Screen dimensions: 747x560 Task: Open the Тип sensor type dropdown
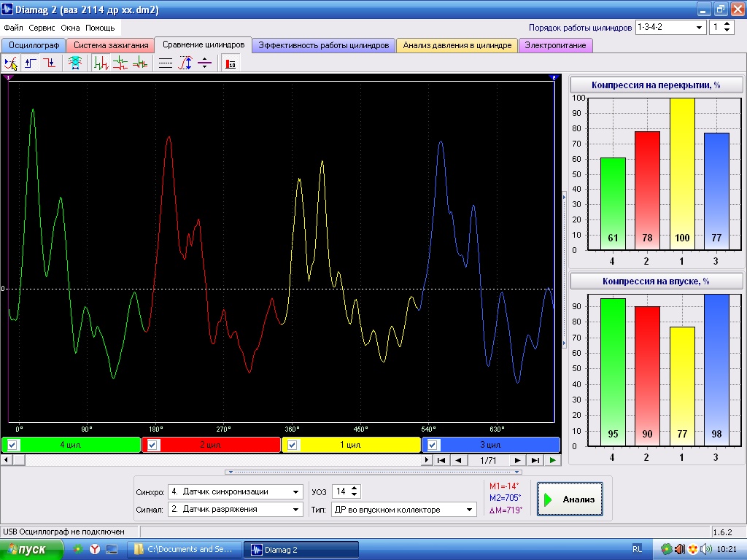[469, 510]
